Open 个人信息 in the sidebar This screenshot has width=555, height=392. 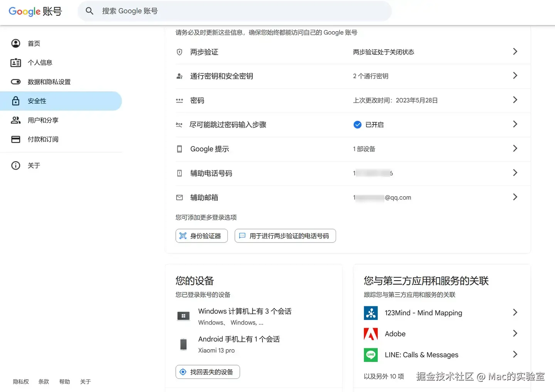(x=61, y=62)
